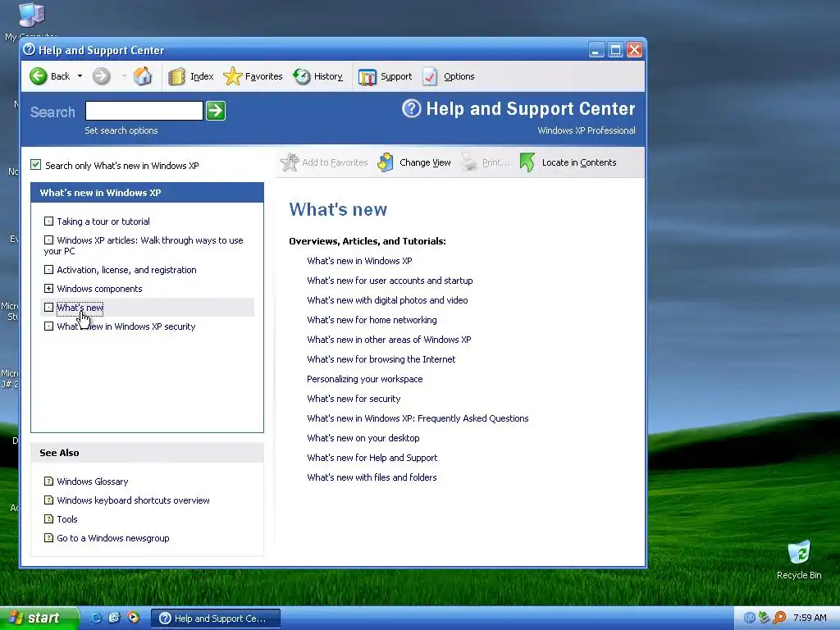
Task: Open the Back history dropdown arrow
Action: click(x=80, y=76)
